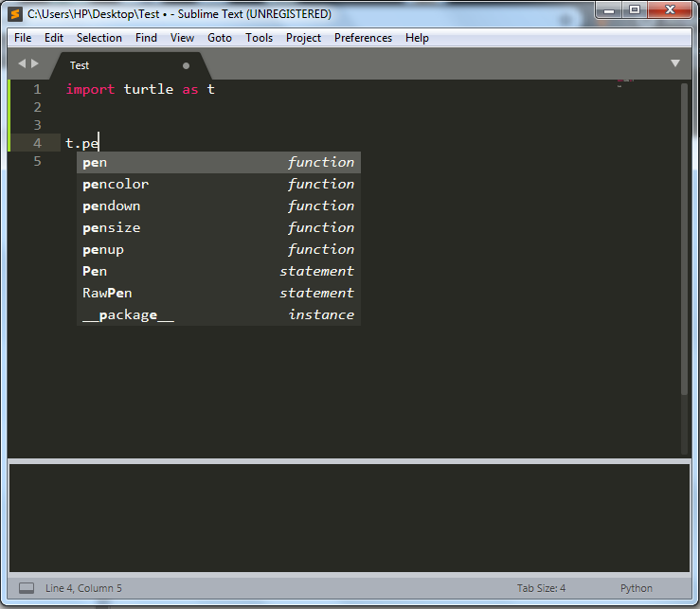Close the Sublime Text window

click(x=670, y=9)
